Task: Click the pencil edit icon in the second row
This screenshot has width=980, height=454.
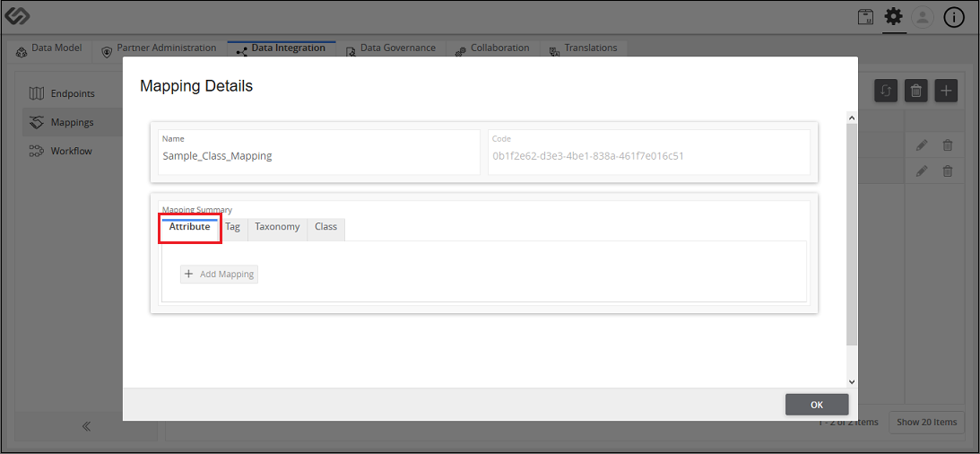Action: (x=922, y=170)
